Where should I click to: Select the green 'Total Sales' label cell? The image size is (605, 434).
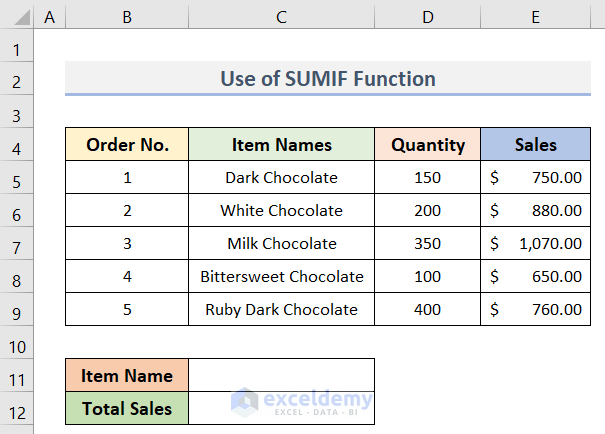point(127,409)
